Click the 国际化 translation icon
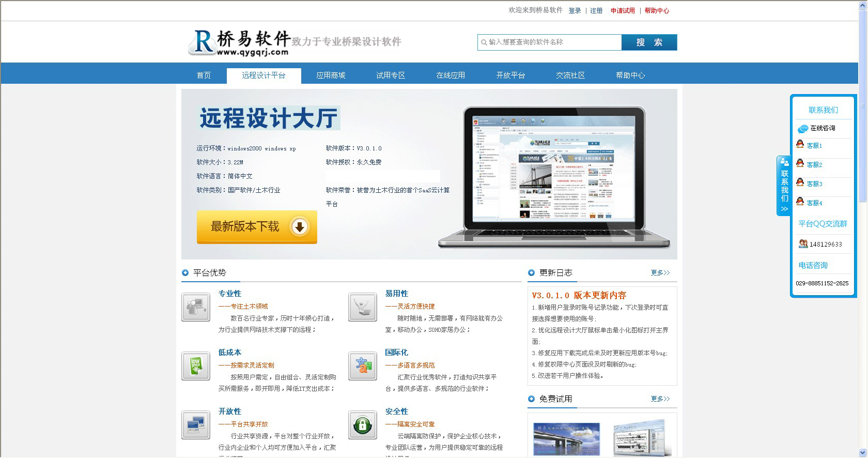Image resolution: width=868 pixels, height=458 pixels. [363, 366]
